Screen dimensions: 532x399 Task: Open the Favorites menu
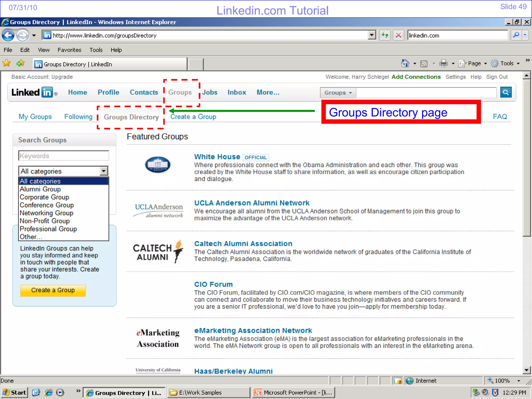[69, 50]
